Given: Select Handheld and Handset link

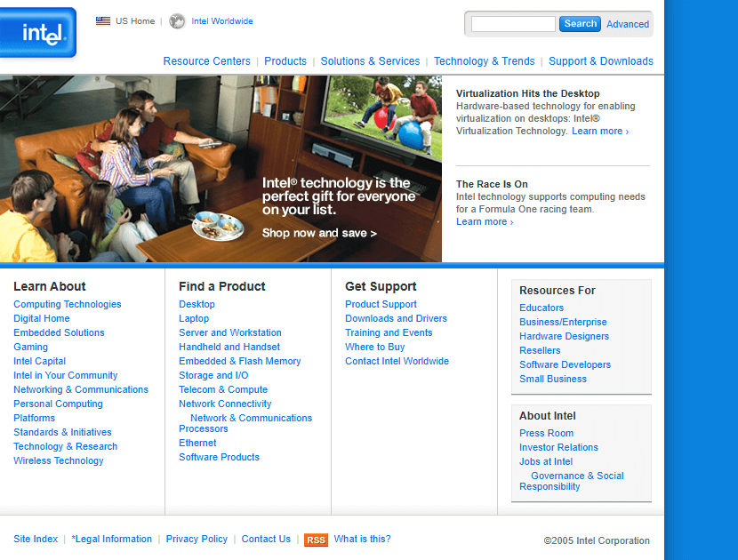Looking at the screenshot, I should 229,347.
